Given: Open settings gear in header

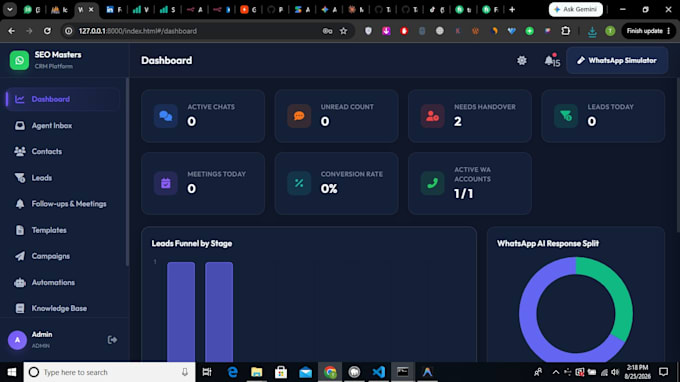Looking at the screenshot, I should tap(522, 61).
